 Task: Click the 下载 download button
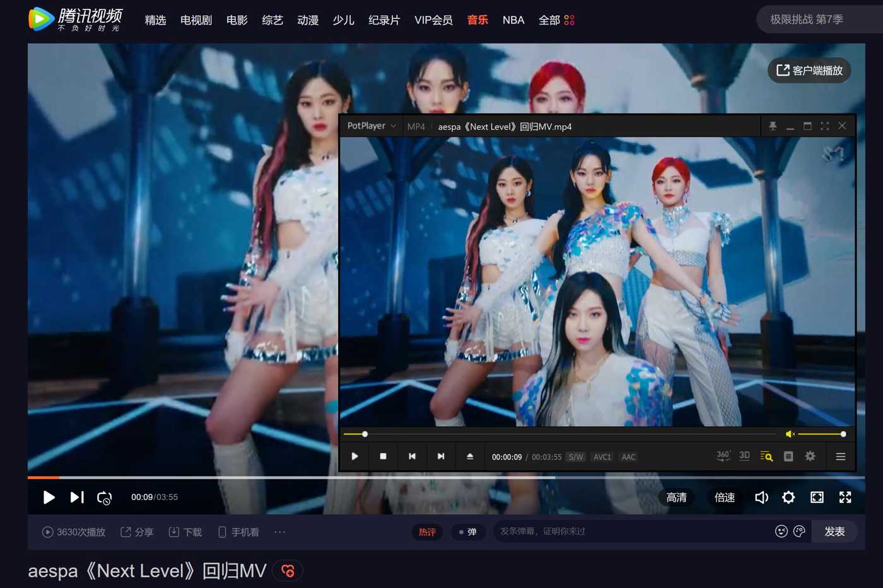(185, 532)
